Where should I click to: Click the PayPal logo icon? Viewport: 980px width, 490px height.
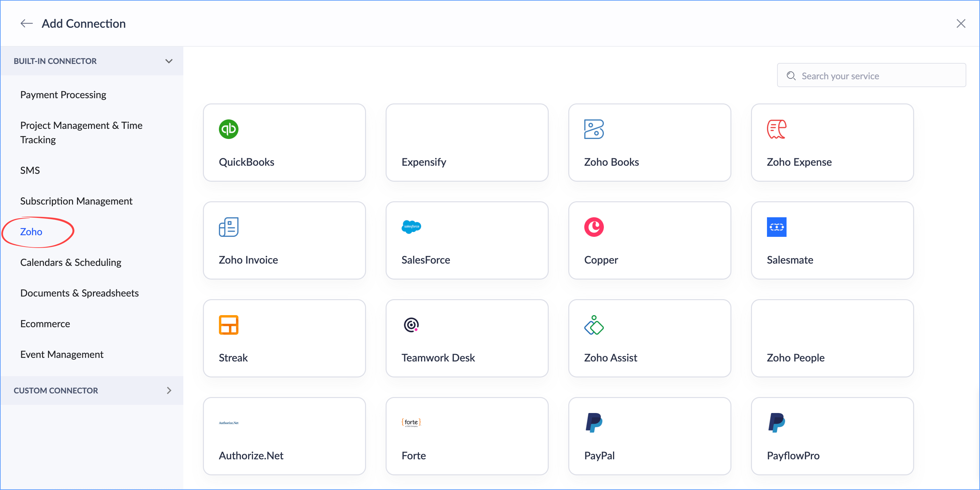coord(593,422)
